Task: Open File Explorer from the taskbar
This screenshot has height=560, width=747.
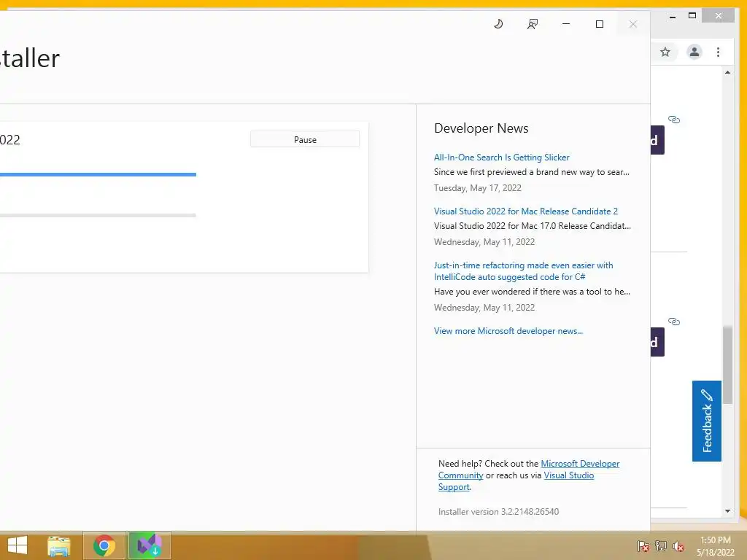Action: tap(58, 545)
